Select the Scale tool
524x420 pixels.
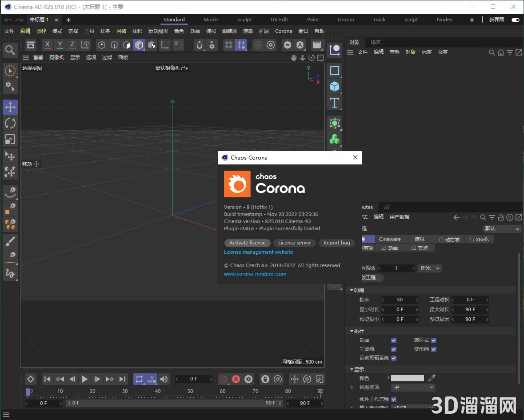point(10,140)
